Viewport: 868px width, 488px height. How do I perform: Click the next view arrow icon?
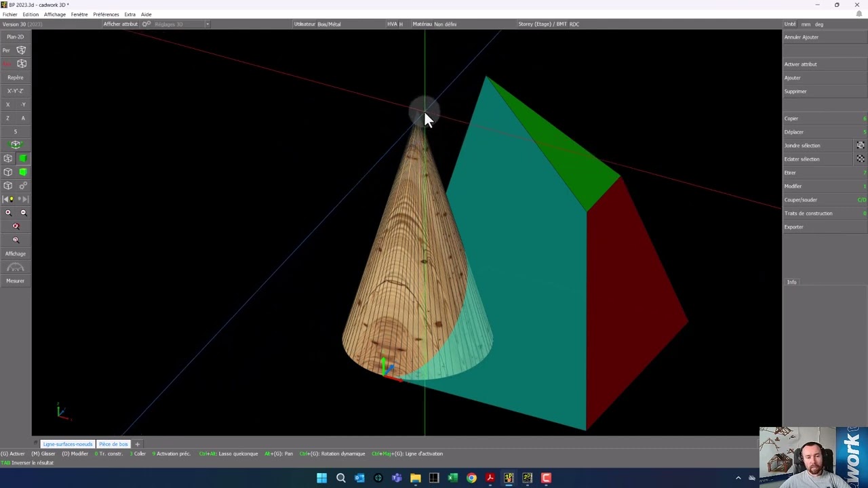pos(23,199)
